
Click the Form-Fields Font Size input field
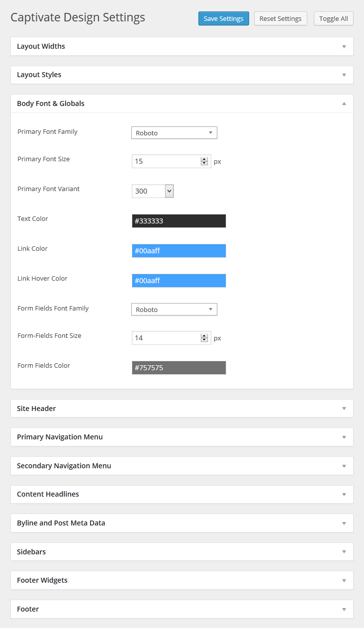(x=172, y=338)
